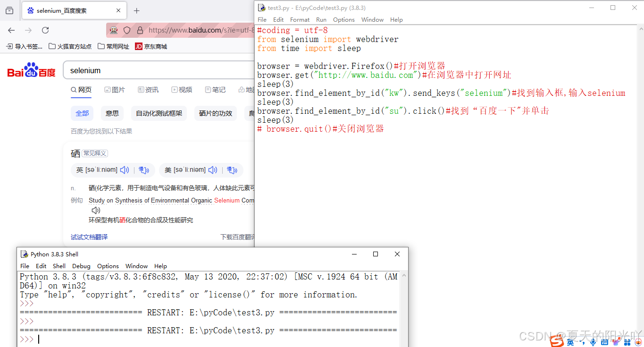
Task: Click the robot remote-control icon in address bar
Action: pos(114,30)
